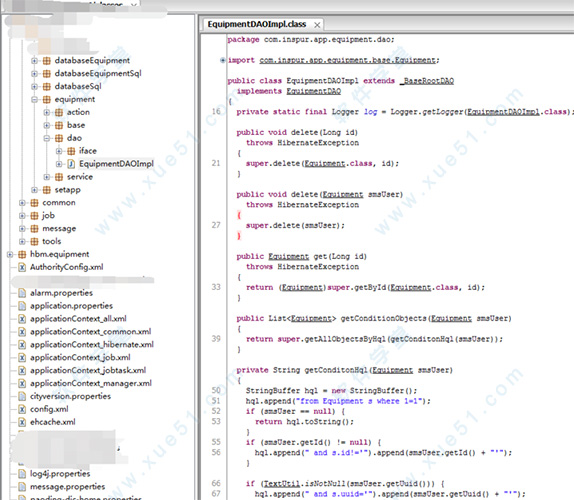Click the package com.inspur.app.equipment.dao line
The height and width of the screenshot is (500, 574).
point(310,40)
